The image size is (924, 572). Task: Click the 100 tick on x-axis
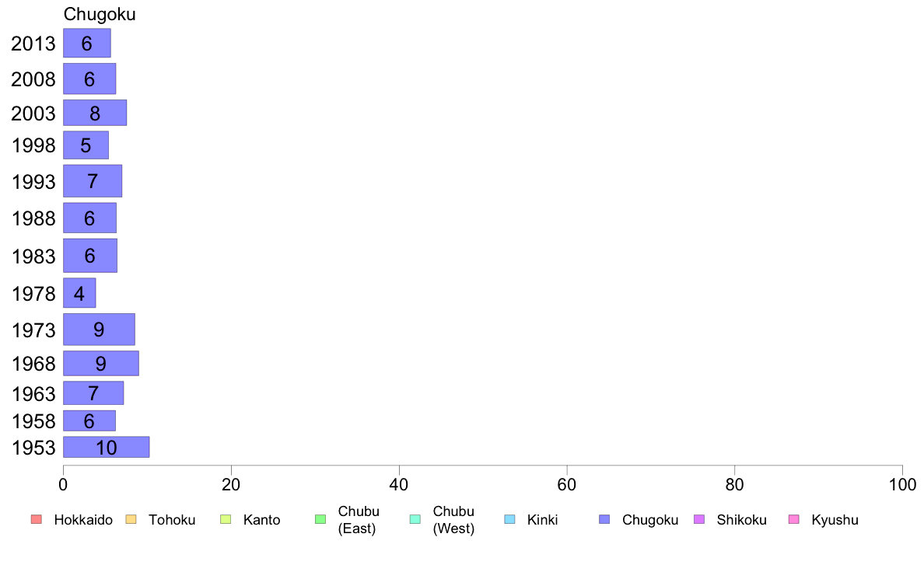(902, 485)
